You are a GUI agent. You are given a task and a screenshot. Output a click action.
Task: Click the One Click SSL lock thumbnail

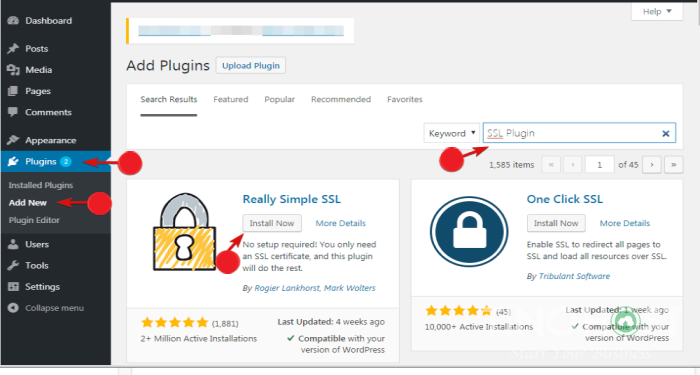[469, 232]
